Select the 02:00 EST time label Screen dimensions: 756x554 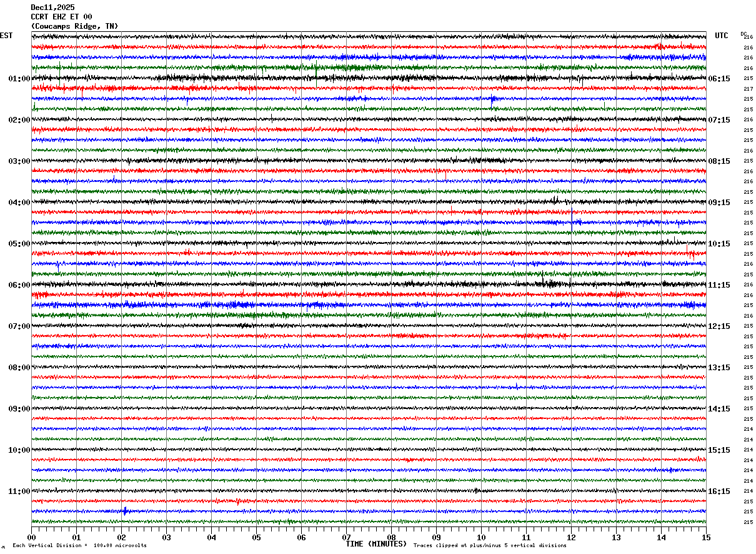pos(19,120)
